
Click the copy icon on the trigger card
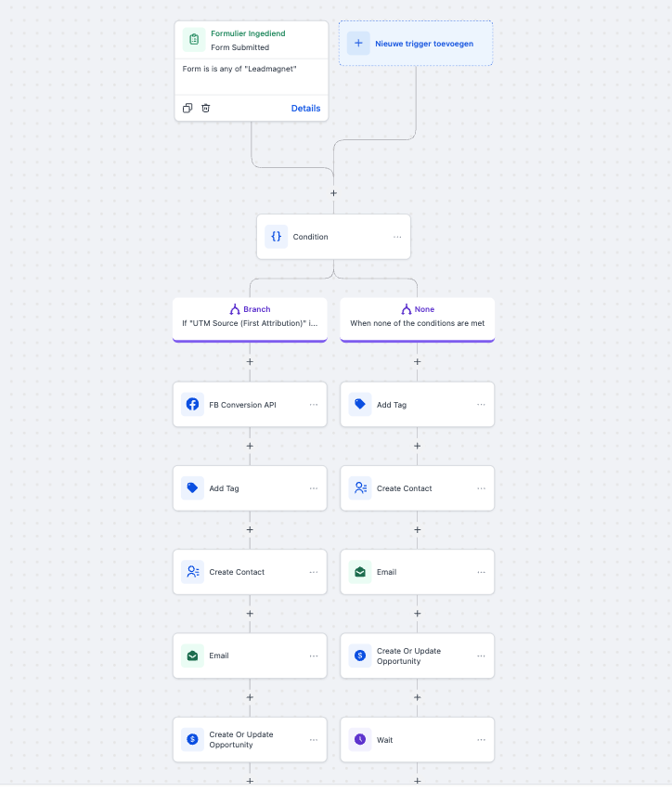(187, 108)
